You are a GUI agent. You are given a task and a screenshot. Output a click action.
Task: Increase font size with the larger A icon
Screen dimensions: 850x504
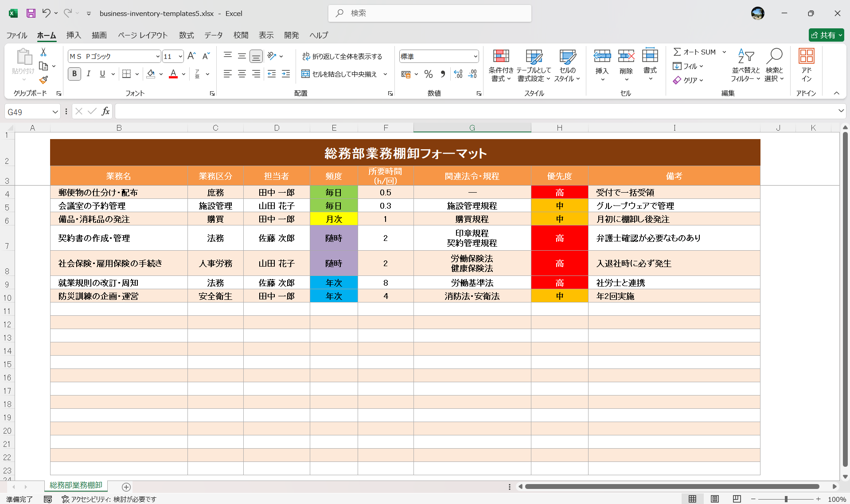191,56
